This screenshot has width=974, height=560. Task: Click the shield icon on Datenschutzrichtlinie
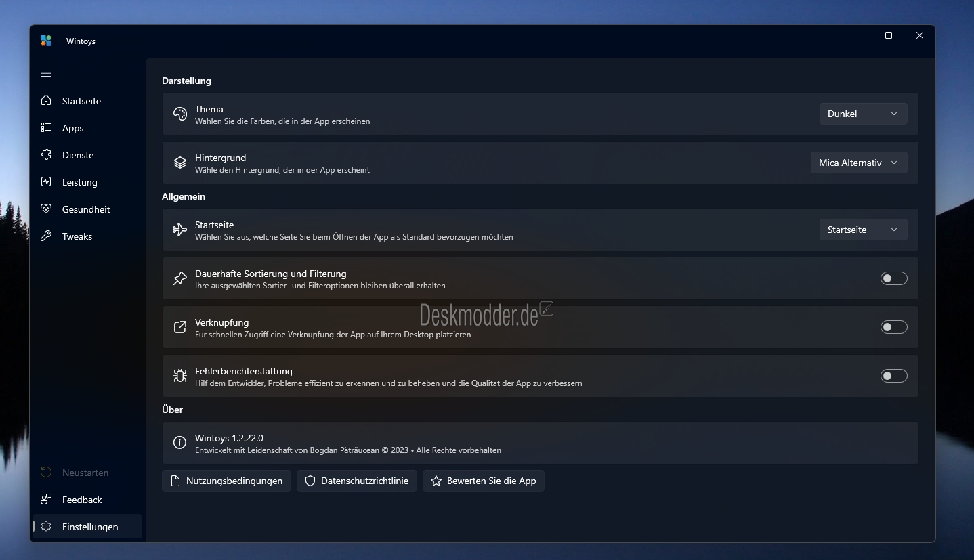pos(310,481)
